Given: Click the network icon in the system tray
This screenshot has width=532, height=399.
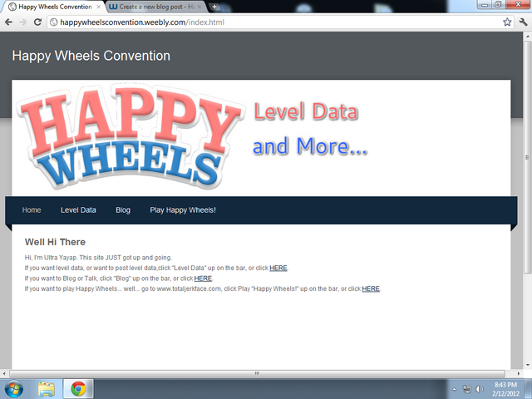Looking at the screenshot, I should pos(467,389).
